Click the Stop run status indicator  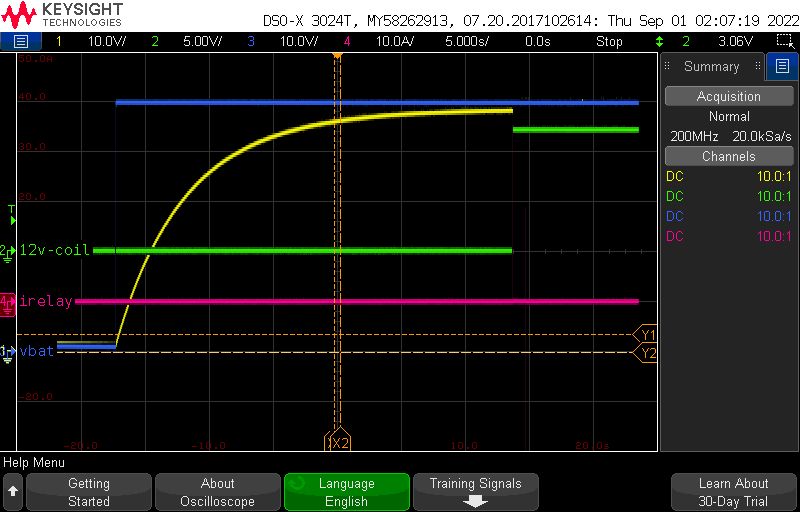609,41
